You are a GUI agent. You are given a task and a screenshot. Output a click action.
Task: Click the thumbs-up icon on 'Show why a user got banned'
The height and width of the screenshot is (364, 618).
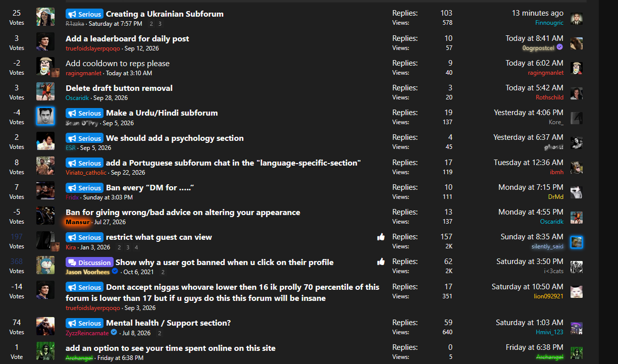point(381,262)
